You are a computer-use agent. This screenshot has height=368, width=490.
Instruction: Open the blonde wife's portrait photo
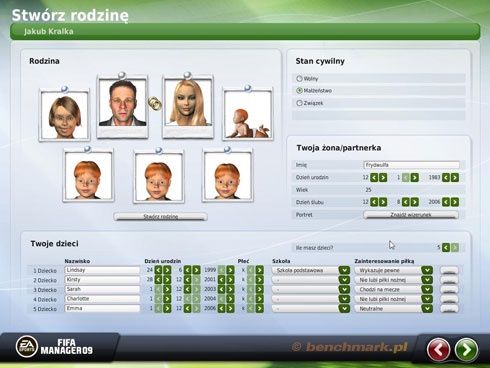[188, 106]
